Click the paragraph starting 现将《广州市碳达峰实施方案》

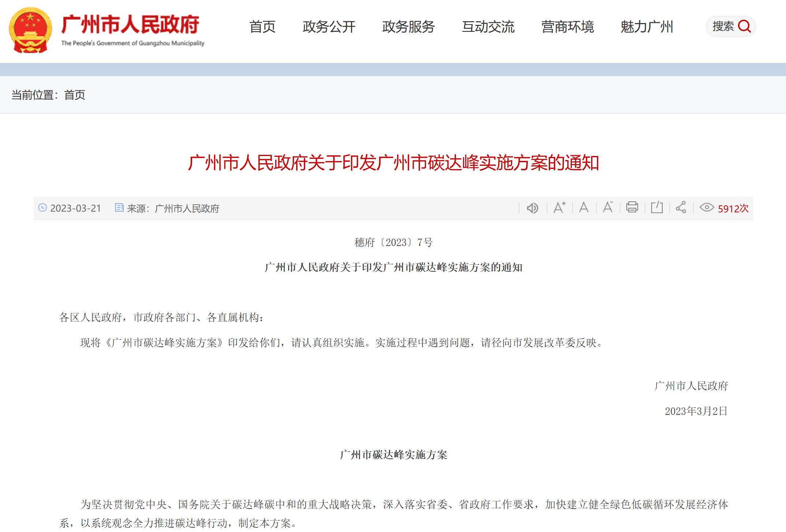[342, 343]
